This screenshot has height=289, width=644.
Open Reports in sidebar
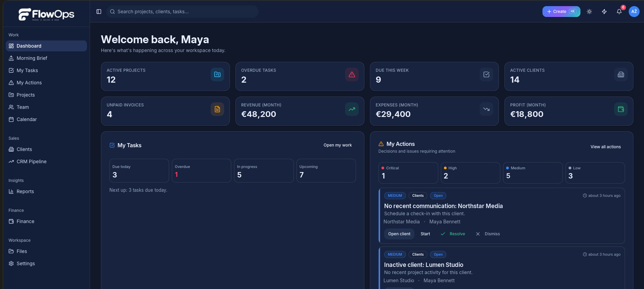(46, 191)
